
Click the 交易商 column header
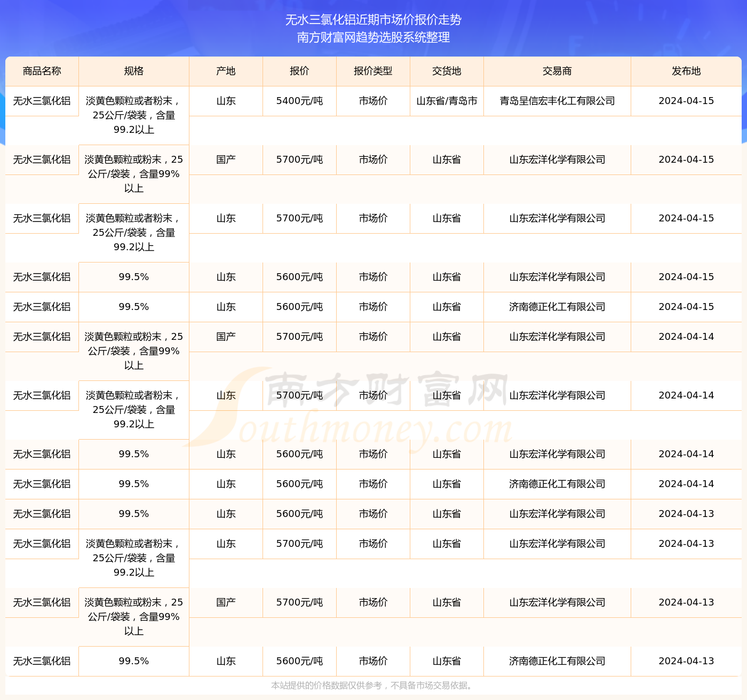coord(557,71)
